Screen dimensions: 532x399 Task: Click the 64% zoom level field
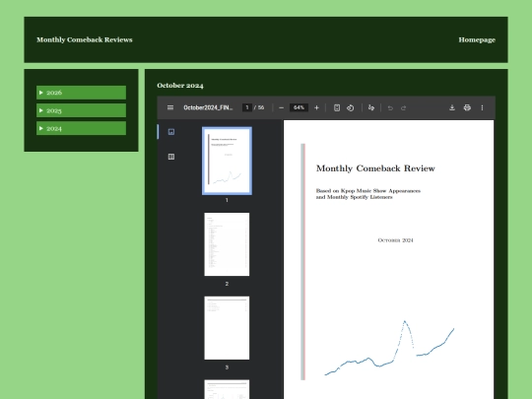[299, 107]
